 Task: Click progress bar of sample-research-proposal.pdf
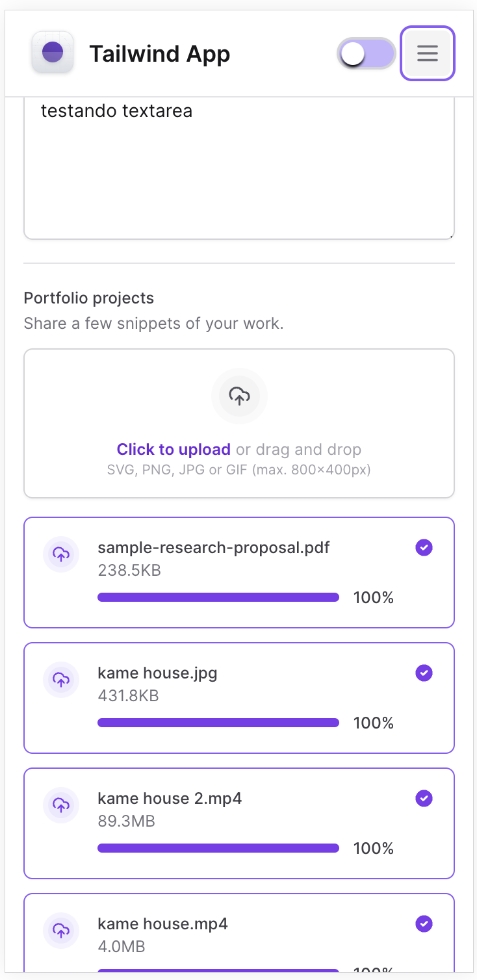(x=218, y=597)
